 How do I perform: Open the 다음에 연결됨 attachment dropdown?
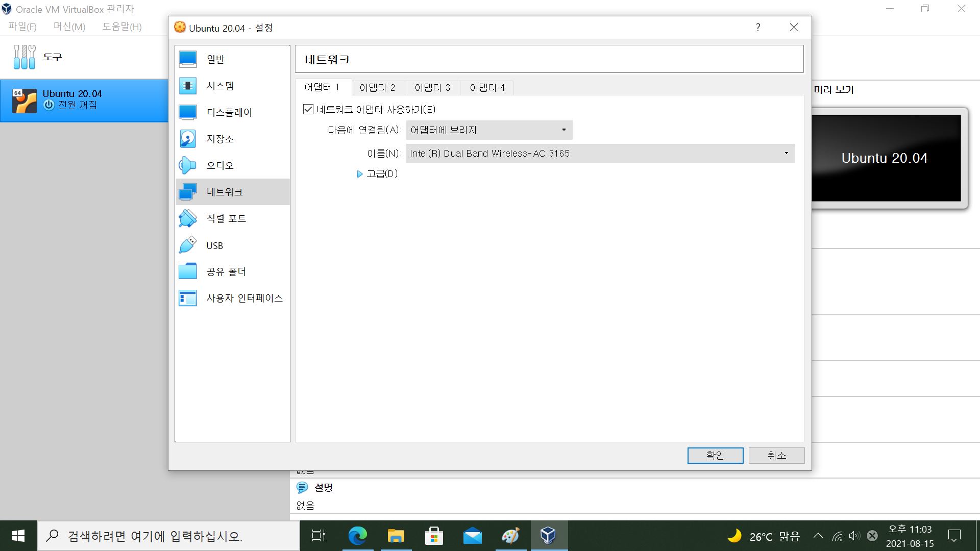(489, 130)
